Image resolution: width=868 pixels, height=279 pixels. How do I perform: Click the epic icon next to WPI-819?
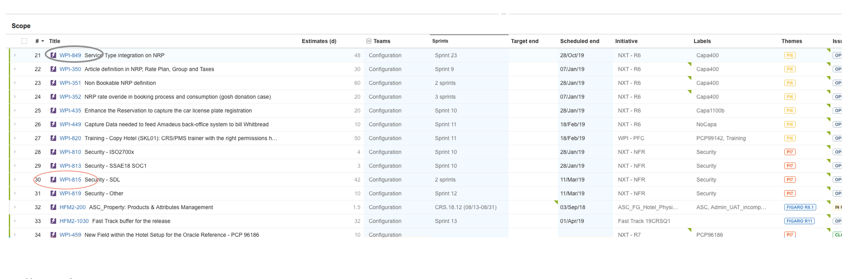point(53,194)
